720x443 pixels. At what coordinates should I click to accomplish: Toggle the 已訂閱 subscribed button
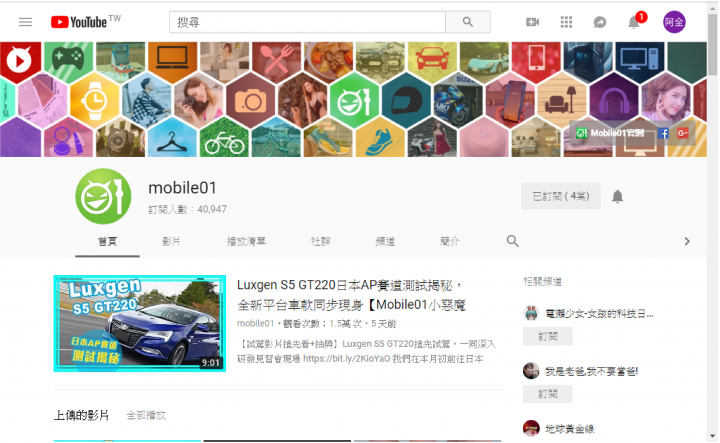[x=561, y=196]
